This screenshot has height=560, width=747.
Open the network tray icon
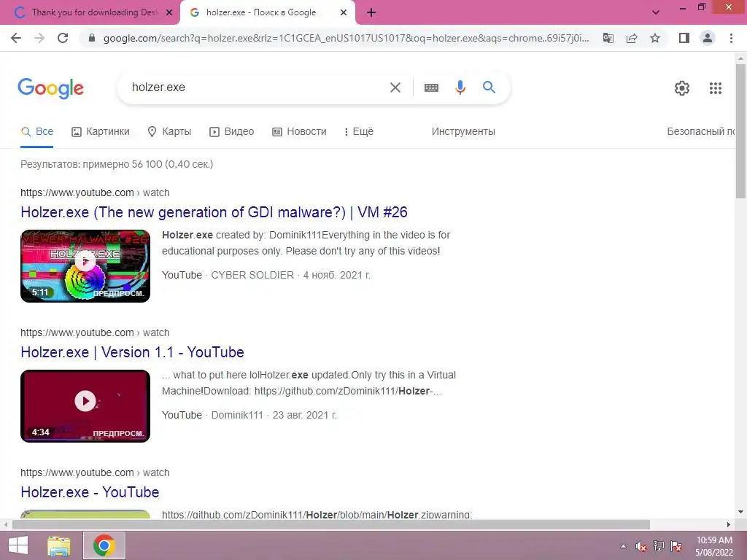659,546
